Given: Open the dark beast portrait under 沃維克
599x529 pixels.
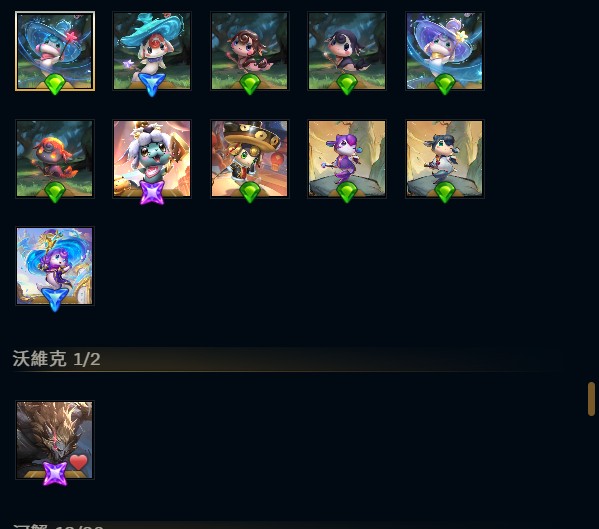Looking at the screenshot, I should [55, 440].
